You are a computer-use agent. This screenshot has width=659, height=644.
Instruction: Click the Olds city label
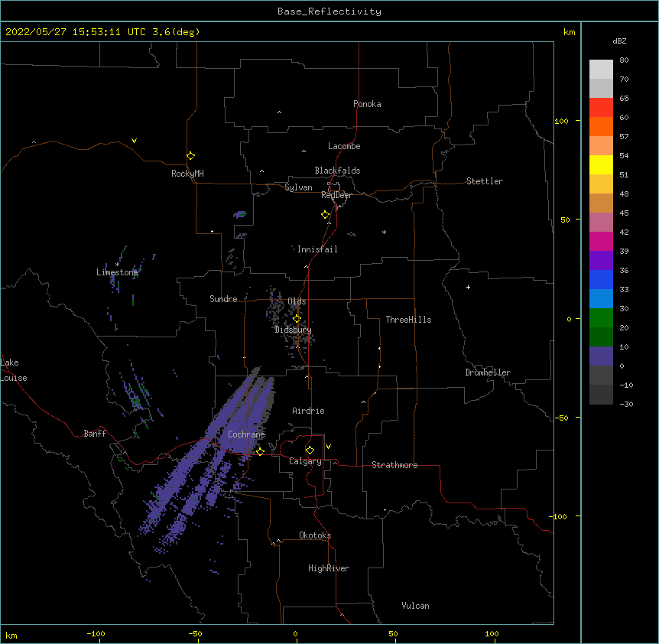click(x=297, y=301)
